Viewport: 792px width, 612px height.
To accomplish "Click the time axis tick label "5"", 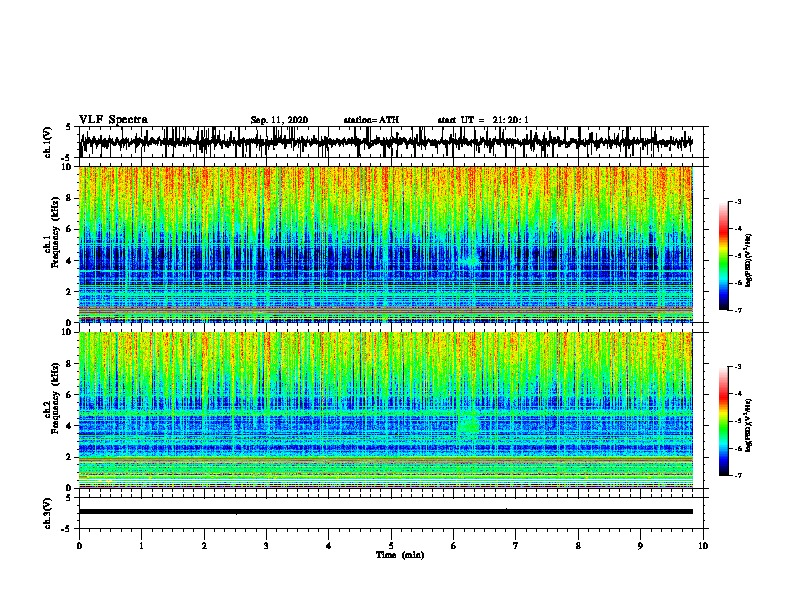I will (x=391, y=546).
